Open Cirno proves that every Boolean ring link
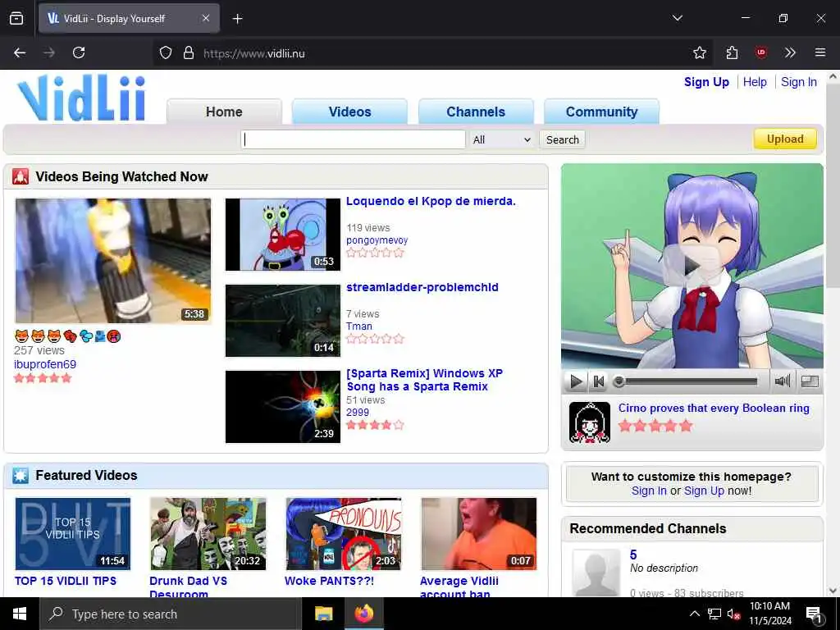This screenshot has height=630, width=840. click(714, 409)
